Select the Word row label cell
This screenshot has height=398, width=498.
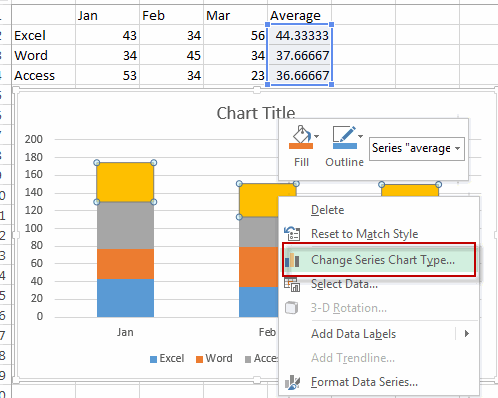[44, 55]
